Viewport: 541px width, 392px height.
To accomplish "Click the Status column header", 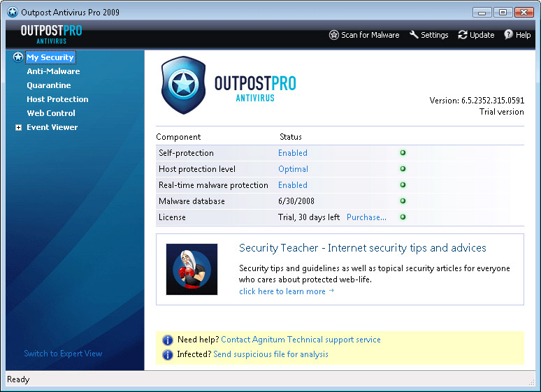I will point(291,137).
